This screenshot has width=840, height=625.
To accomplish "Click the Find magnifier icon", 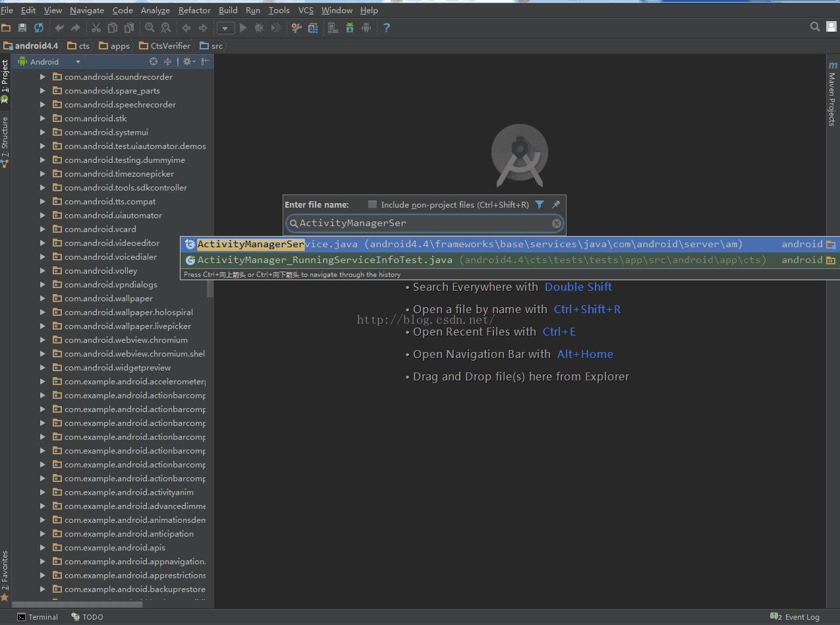I will [x=150, y=28].
